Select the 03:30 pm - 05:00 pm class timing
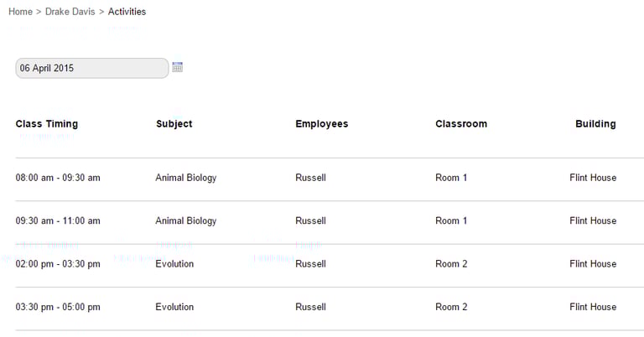 pyautogui.click(x=58, y=308)
